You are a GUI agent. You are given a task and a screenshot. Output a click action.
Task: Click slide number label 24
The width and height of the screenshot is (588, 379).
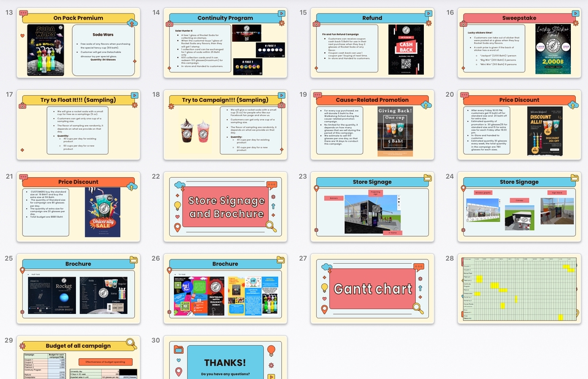click(x=450, y=176)
